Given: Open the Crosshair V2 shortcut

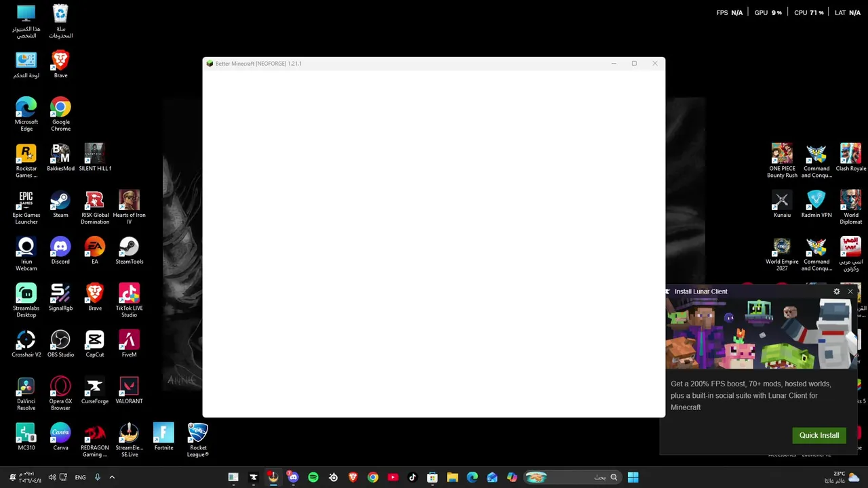Looking at the screenshot, I should [26, 344].
